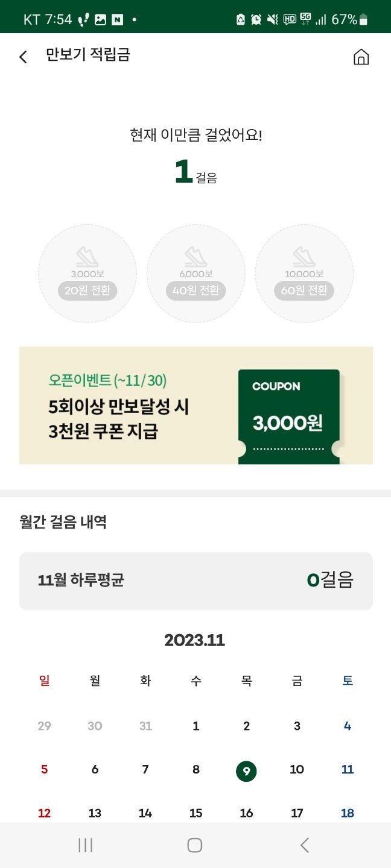The height and width of the screenshot is (868, 391).
Task: Convert 3,000 steps with 20원 전환
Action: click(87, 291)
